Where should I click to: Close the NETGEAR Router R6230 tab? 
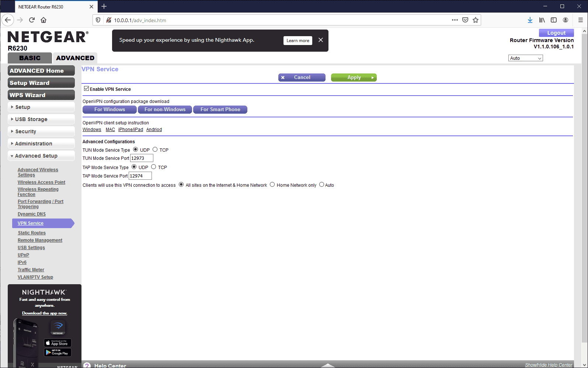(91, 7)
